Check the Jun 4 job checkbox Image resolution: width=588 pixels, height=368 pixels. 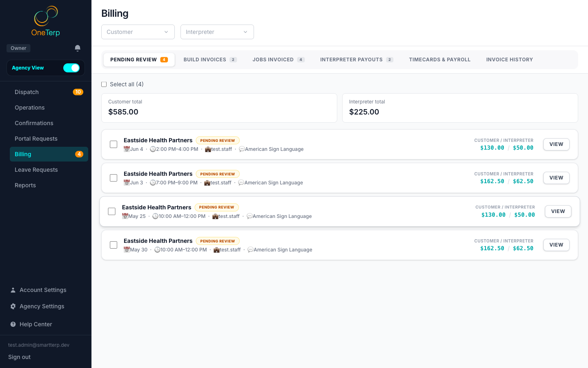[114, 144]
